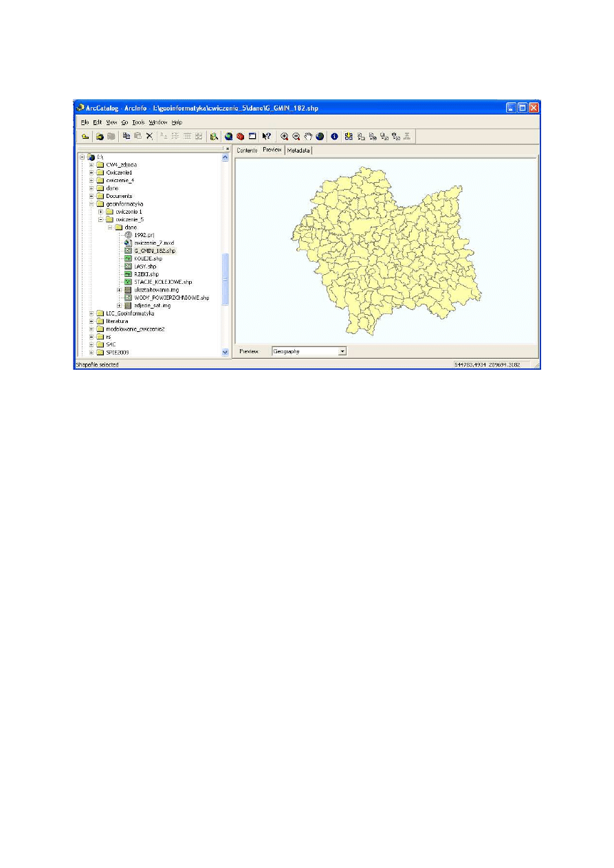
Task: Switch to the Contents tab
Action: pyautogui.click(x=247, y=151)
